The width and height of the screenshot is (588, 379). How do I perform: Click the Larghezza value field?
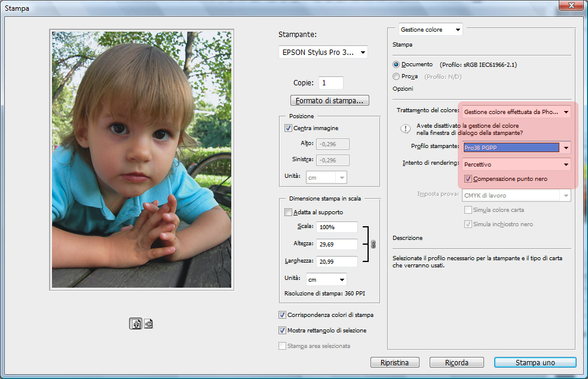[x=337, y=261]
